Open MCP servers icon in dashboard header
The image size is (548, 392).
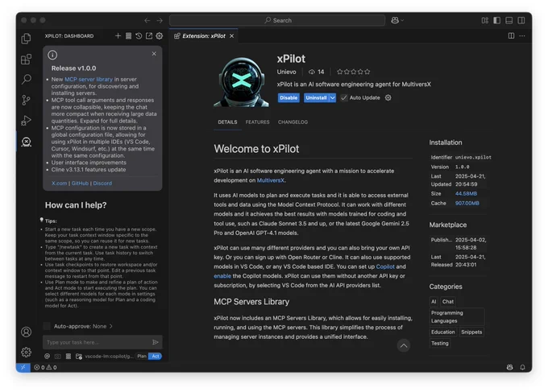click(129, 36)
